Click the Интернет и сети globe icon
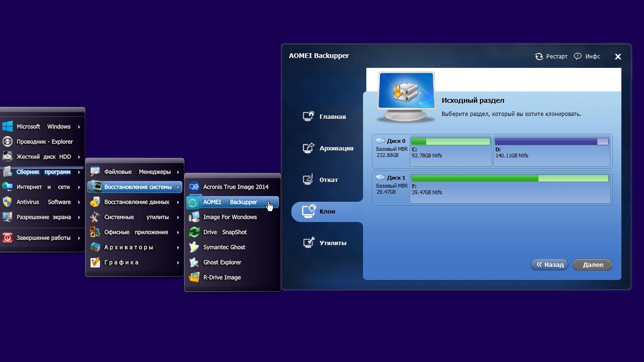This screenshot has width=644, height=362. click(7, 187)
